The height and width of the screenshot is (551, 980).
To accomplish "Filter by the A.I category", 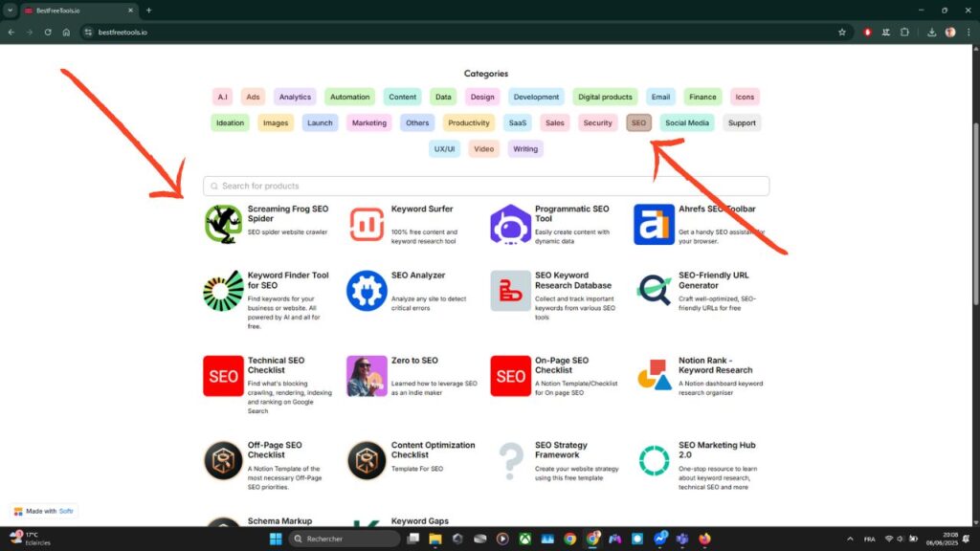I will click(222, 97).
